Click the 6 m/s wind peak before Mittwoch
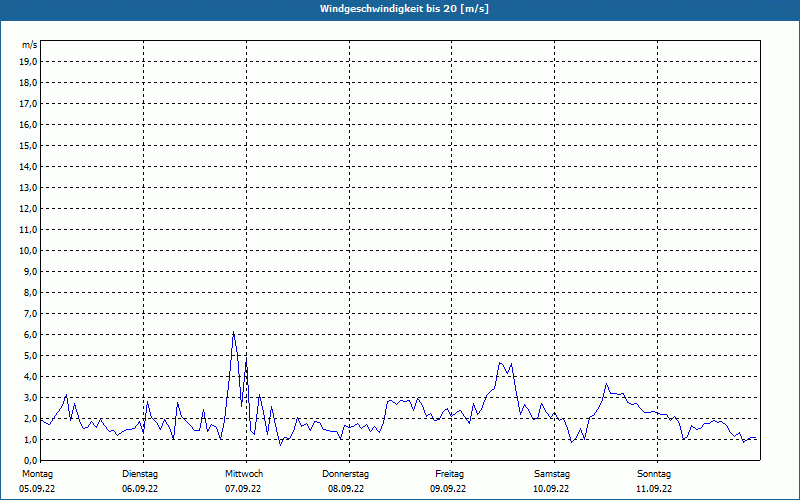This screenshot has height=500, width=800. click(x=233, y=332)
